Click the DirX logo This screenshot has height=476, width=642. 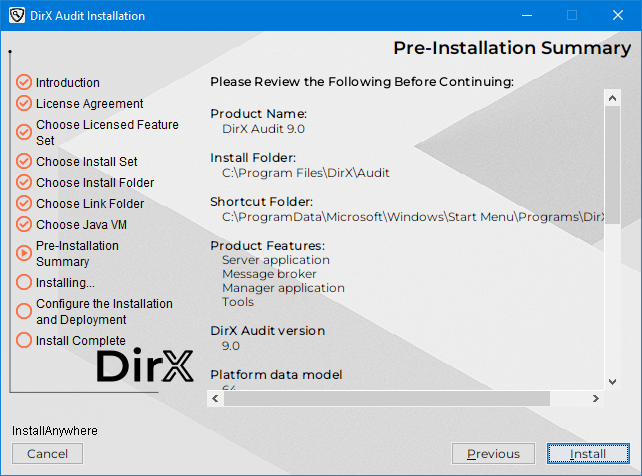pyautogui.click(x=145, y=366)
